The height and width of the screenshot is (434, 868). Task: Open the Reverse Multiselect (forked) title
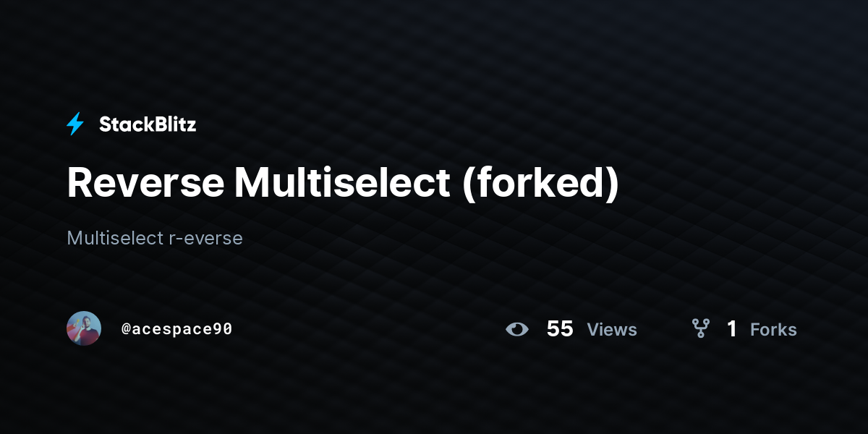[343, 184]
